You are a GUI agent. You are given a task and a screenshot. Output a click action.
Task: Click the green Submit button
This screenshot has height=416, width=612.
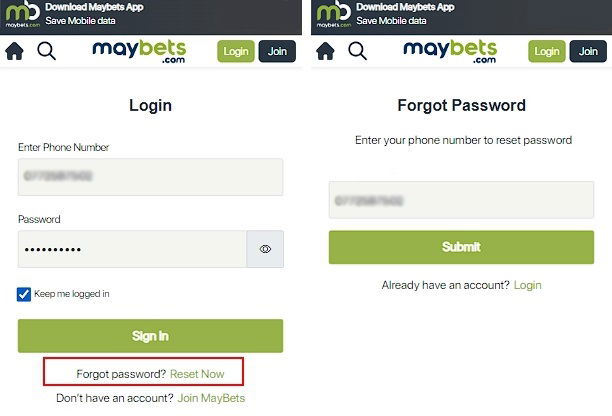tap(461, 247)
